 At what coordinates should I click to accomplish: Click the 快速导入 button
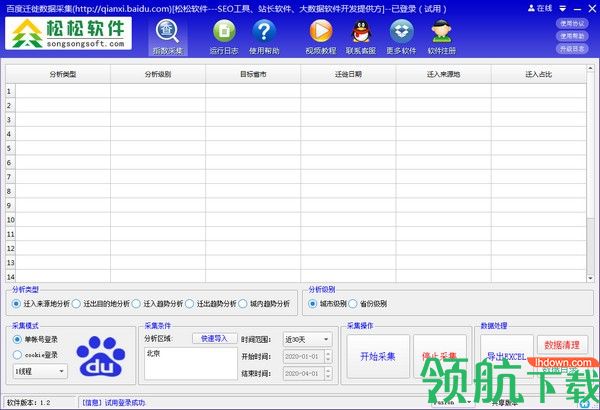coord(214,339)
